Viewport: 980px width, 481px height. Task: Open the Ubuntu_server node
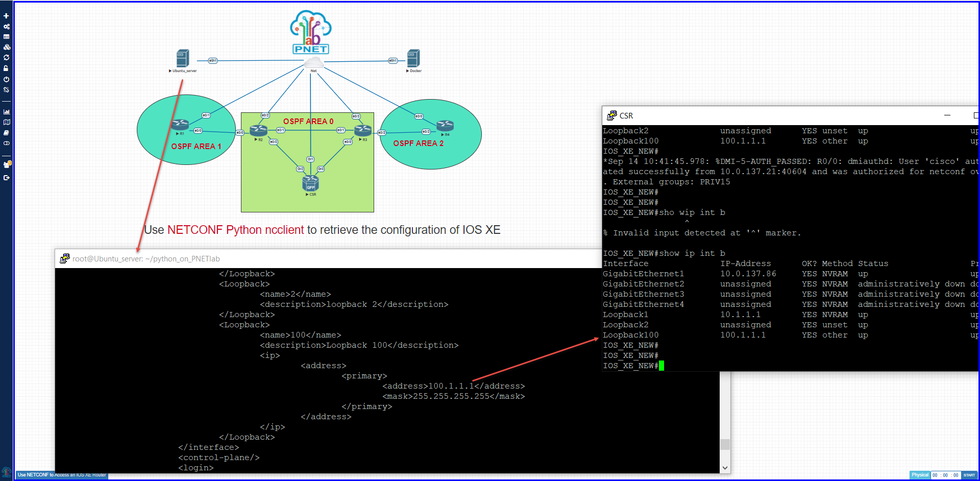coord(184,58)
